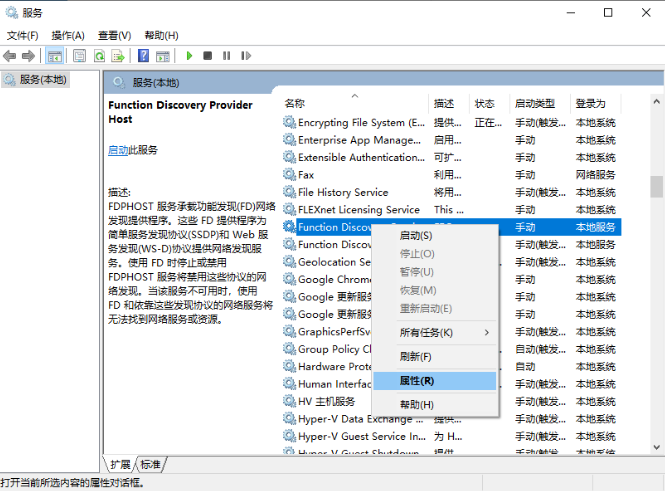Viewport: 665px width, 491px height.
Task: Select Hyper-V Guest Service In... row
Action: 451,436
